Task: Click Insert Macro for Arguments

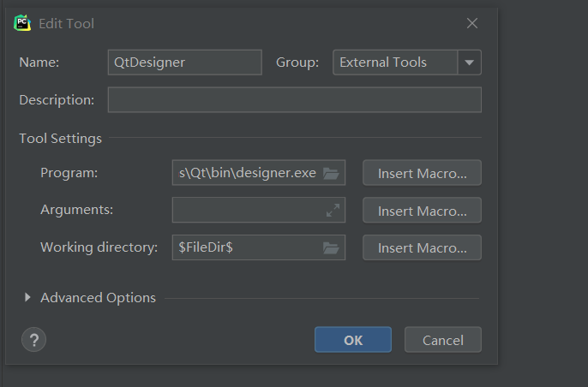Action: [422, 211]
